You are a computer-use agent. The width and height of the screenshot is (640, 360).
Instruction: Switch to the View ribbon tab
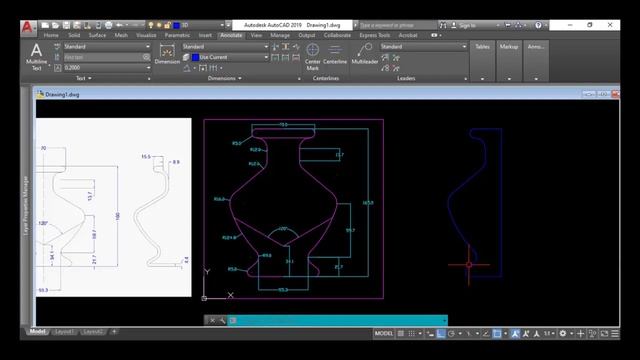(256, 36)
